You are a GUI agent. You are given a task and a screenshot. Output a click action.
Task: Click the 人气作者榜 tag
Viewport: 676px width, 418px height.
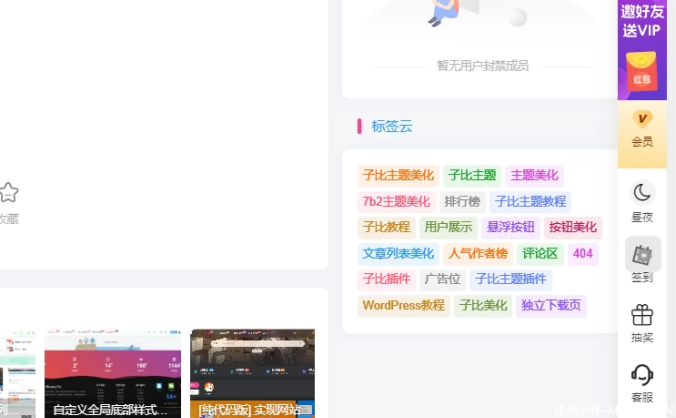tap(478, 253)
